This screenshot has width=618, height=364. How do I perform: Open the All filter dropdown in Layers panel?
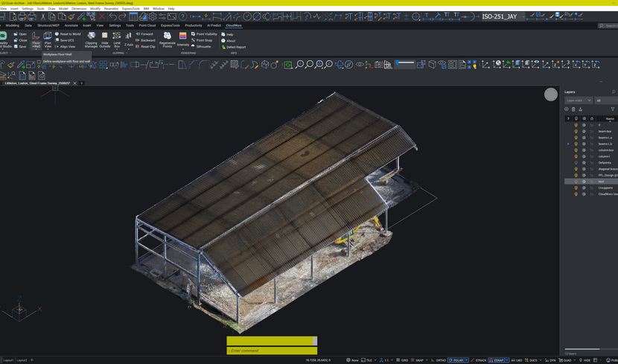coord(606,100)
